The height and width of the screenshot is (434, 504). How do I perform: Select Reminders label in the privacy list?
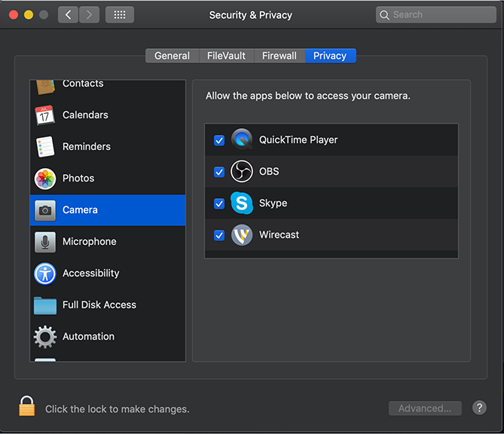tap(87, 147)
